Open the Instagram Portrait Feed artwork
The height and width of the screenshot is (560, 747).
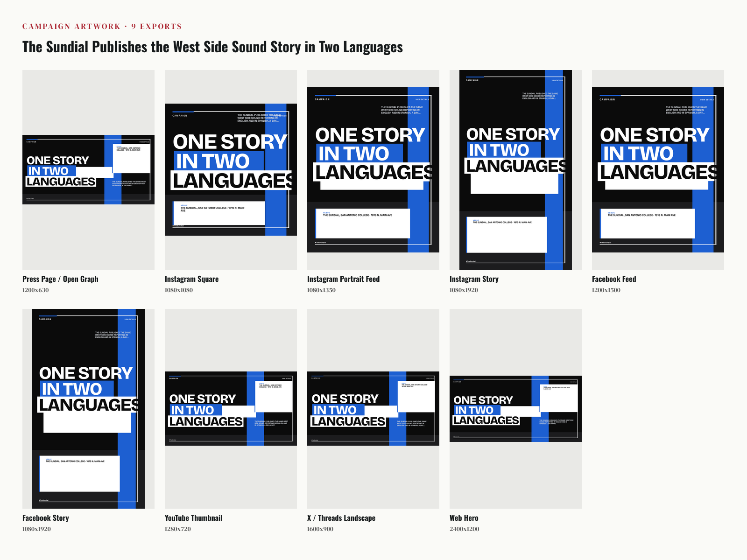pos(373,170)
